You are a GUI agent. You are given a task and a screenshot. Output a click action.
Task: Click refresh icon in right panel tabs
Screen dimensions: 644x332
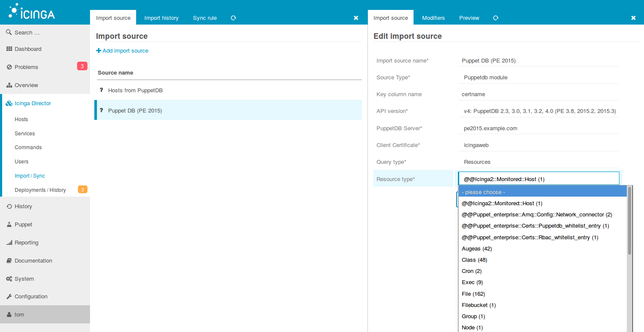tap(496, 18)
